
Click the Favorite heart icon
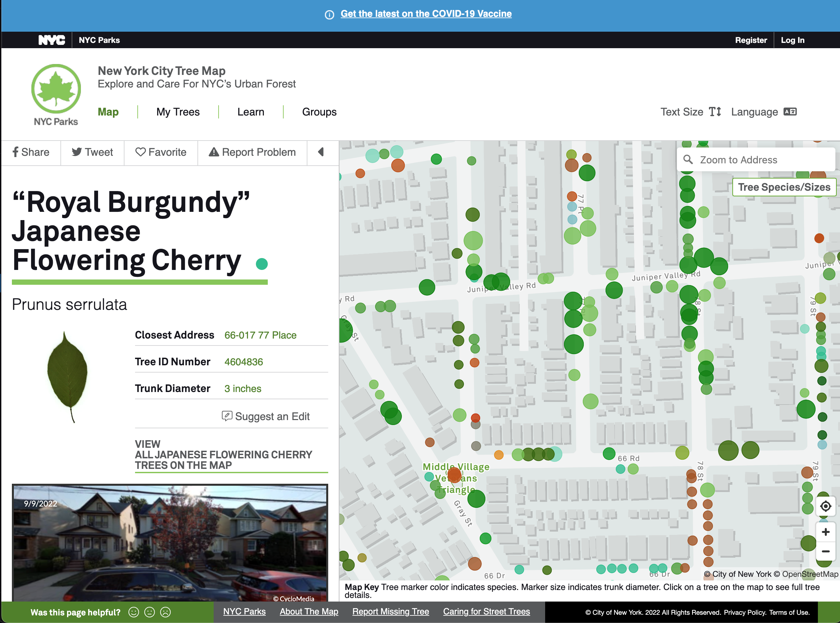pos(140,152)
